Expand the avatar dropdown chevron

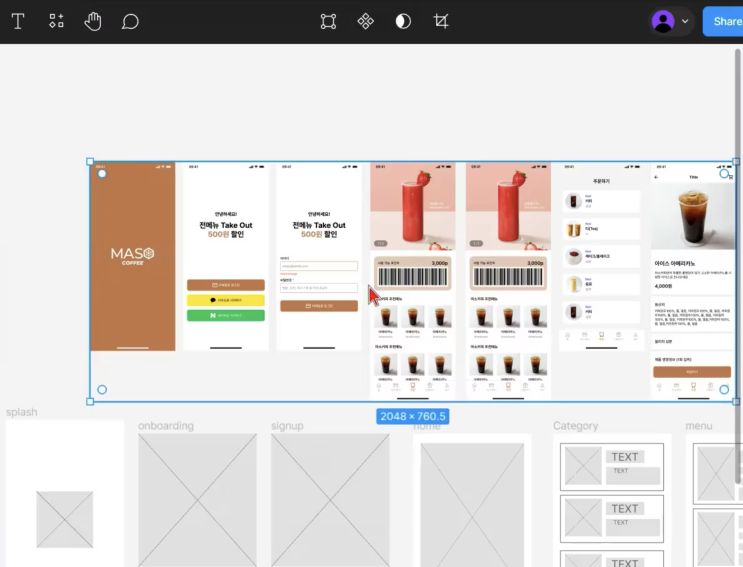coord(685,21)
